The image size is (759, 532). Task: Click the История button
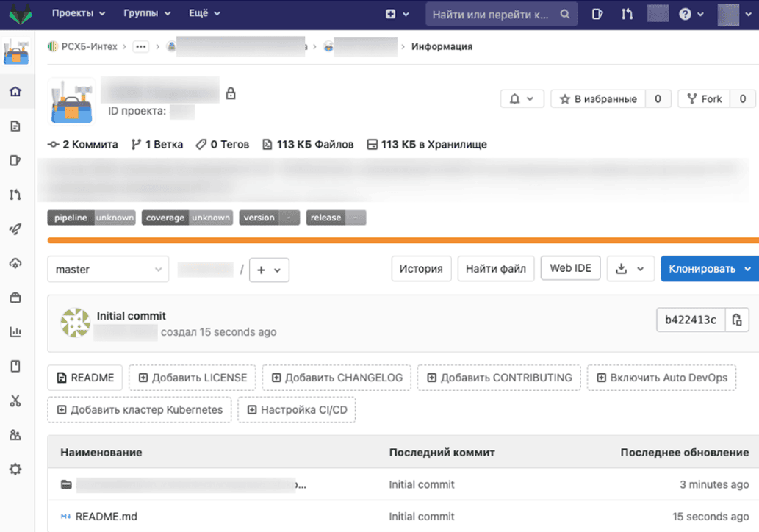pyautogui.click(x=421, y=269)
